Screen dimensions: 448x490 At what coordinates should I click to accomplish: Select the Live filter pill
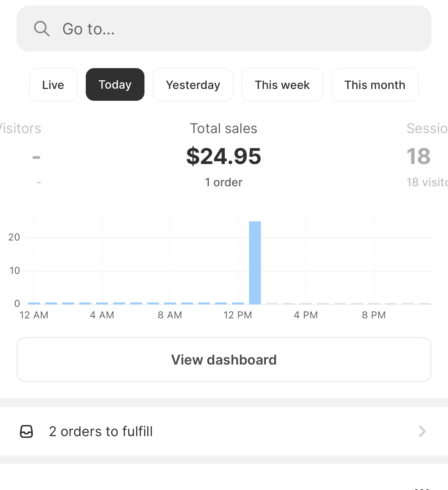(x=53, y=84)
